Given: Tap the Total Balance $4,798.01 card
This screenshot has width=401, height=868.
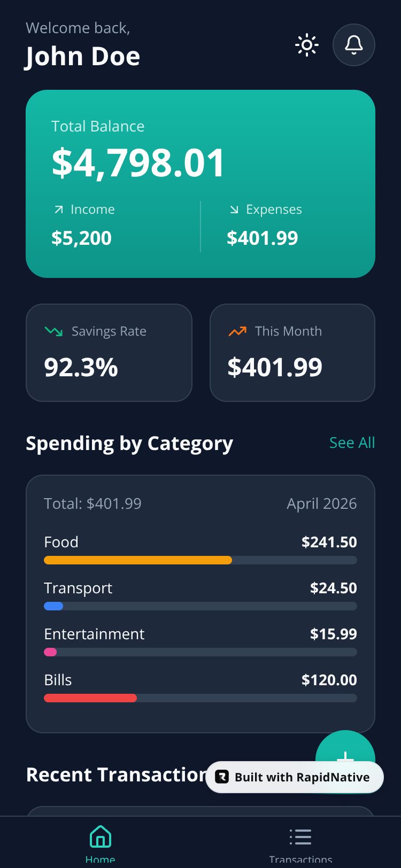Looking at the screenshot, I should [x=200, y=184].
